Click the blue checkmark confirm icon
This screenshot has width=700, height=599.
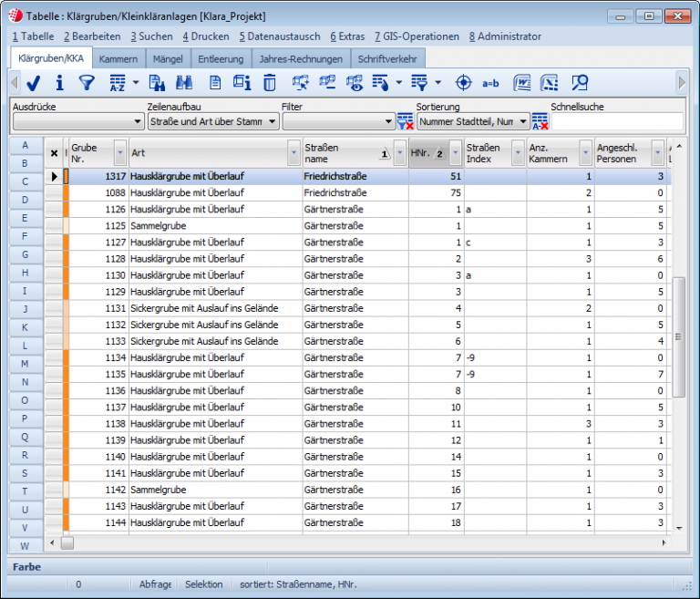34,83
